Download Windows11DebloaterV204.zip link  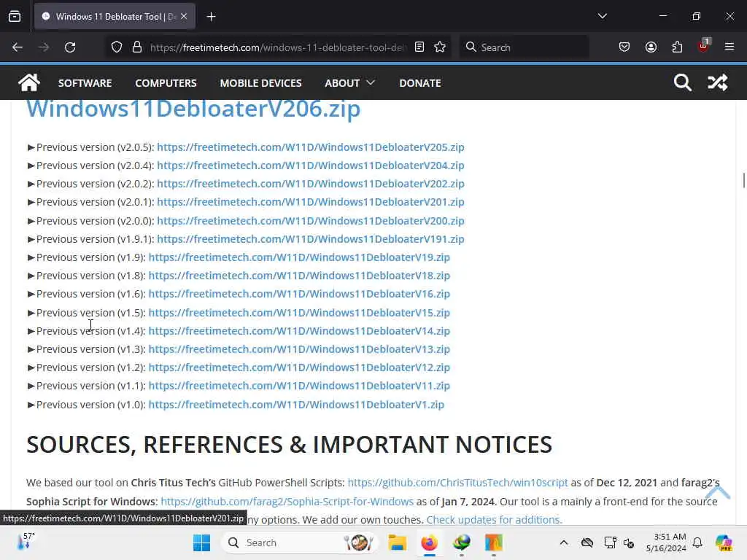311,166
